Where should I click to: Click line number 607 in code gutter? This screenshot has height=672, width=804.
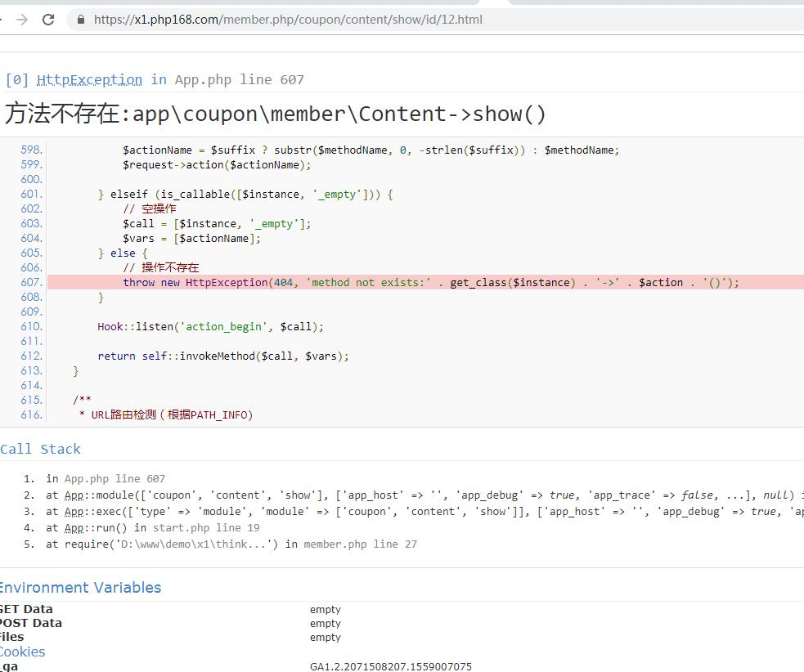(x=31, y=282)
